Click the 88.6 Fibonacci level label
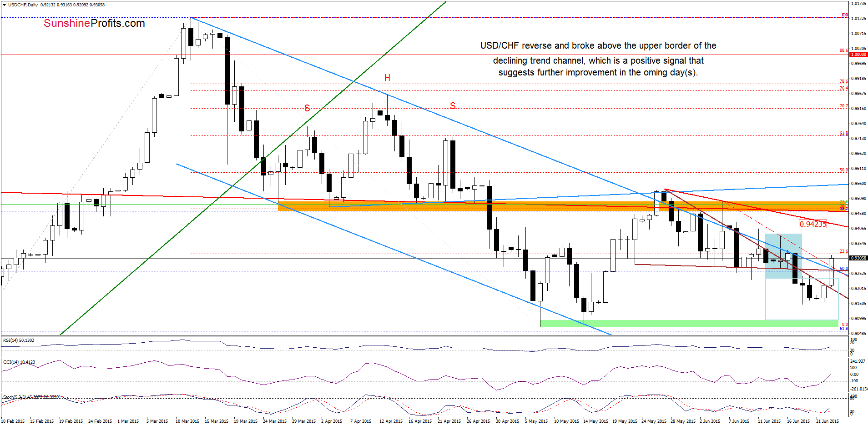This screenshot has width=868, height=425. point(844,50)
